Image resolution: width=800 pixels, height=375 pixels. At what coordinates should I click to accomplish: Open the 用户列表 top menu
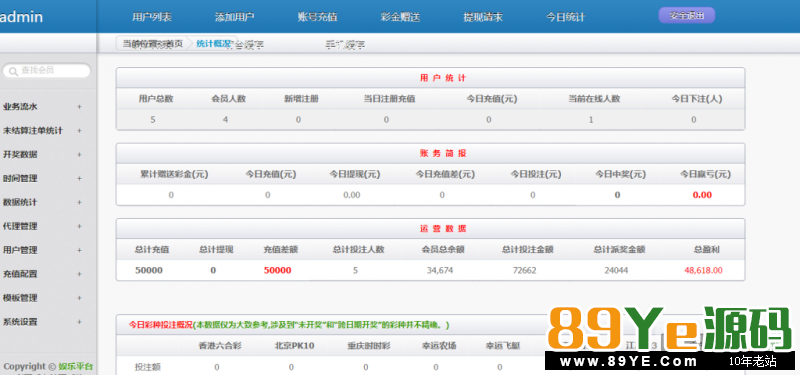click(152, 17)
